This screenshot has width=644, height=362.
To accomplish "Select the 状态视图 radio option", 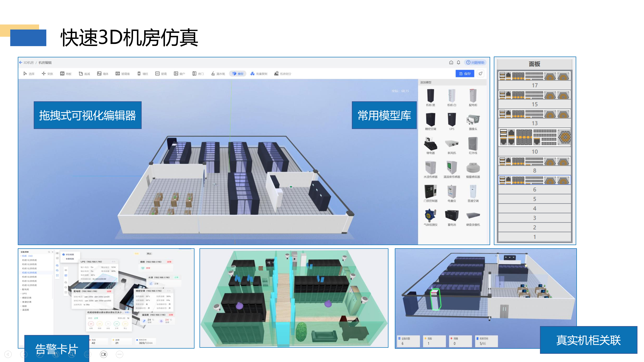I will (x=63, y=254).
